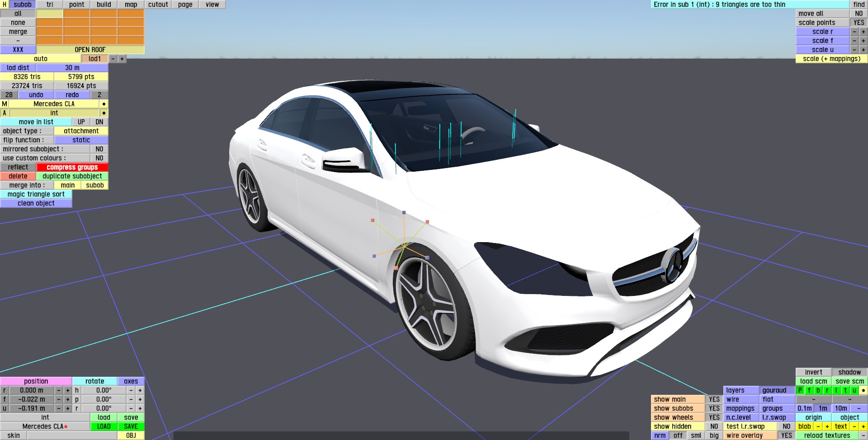
Task: Toggle the scale points YES setting
Action: (859, 23)
